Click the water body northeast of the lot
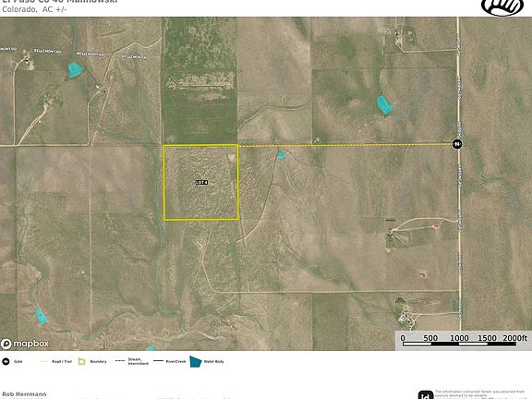Image resolution: width=532 pixels, height=399 pixels. point(385,105)
